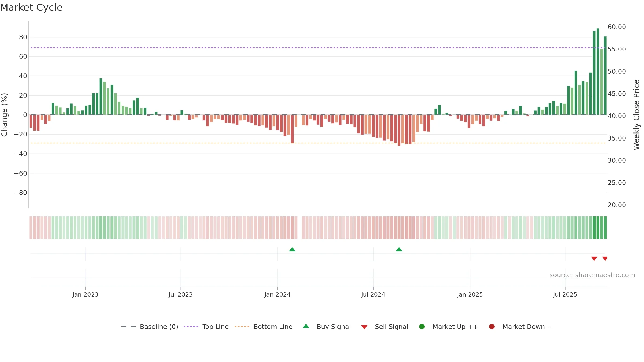Click the red Market Down circle icon in legend
The width and height of the screenshot is (644, 362).
pos(492,327)
